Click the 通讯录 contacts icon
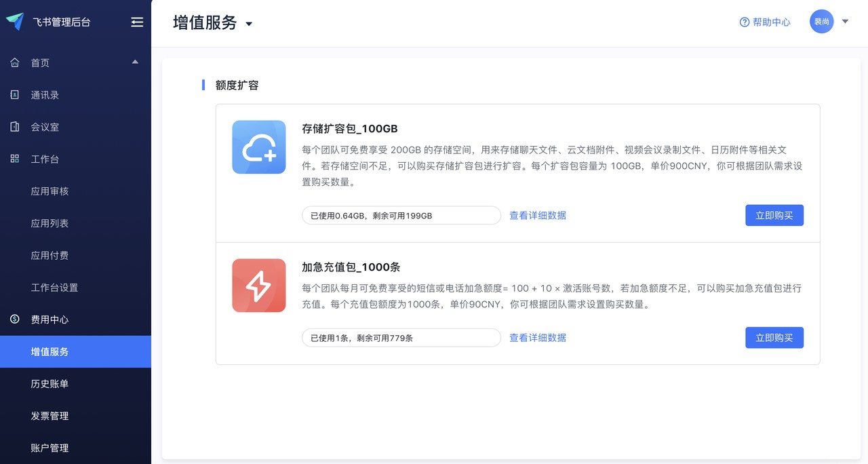The height and width of the screenshot is (464, 868). (x=14, y=95)
